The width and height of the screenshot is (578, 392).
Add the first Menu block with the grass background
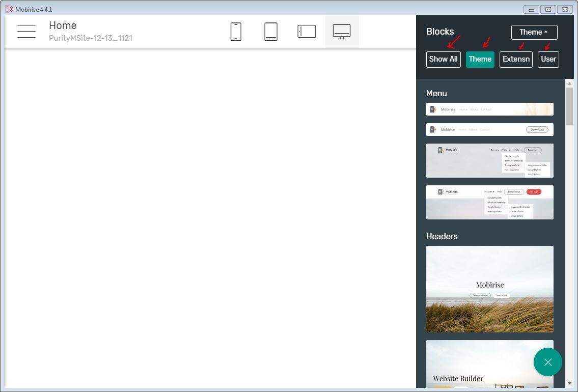(x=489, y=109)
